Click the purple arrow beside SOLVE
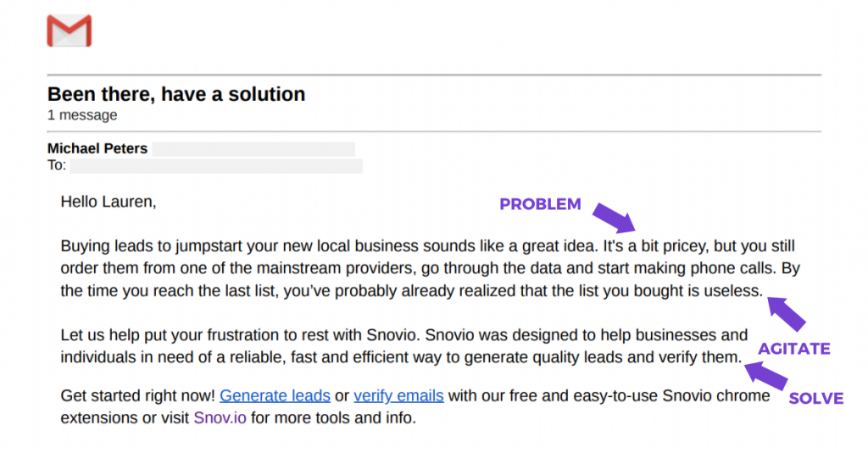The height and width of the screenshot is (453, 868). tap(766, 376)
